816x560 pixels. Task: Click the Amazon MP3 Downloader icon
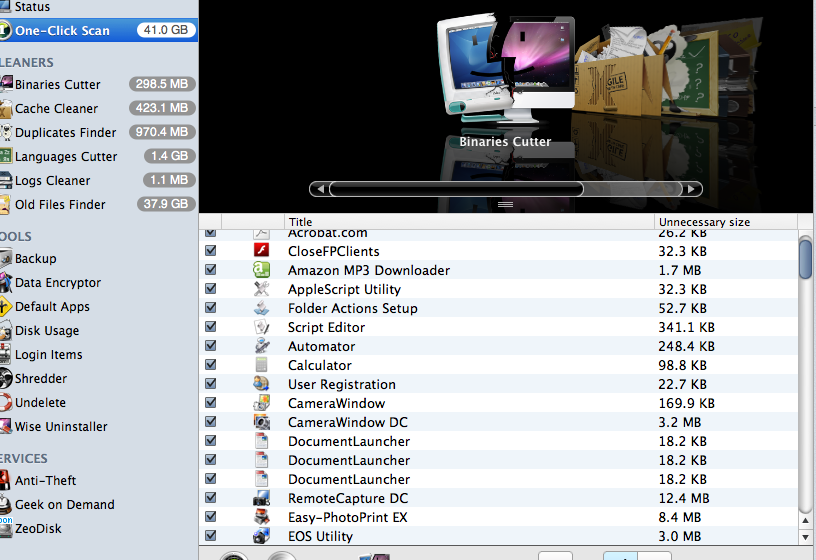[261, 270]
